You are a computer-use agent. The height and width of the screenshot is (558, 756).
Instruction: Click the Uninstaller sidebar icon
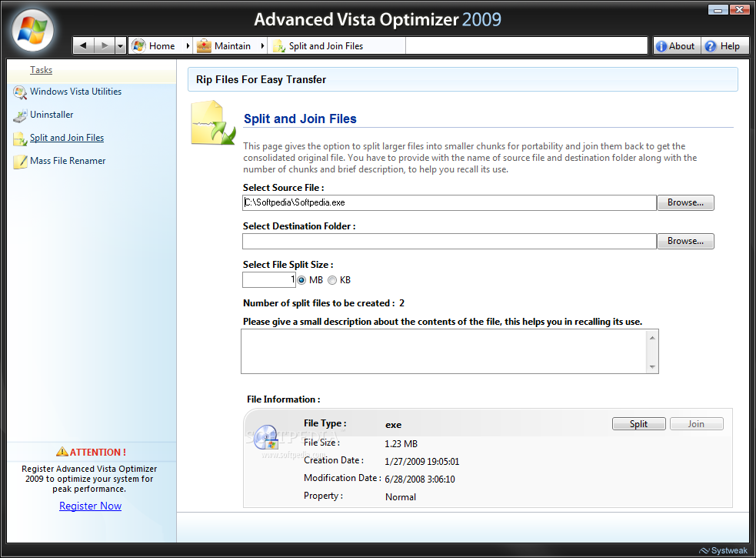point(20,115)
